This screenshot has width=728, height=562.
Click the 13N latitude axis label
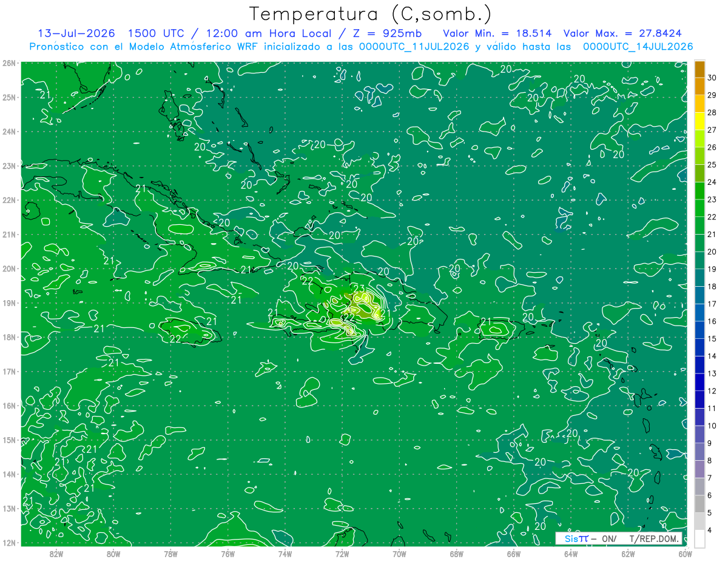(x=8, y=508)
